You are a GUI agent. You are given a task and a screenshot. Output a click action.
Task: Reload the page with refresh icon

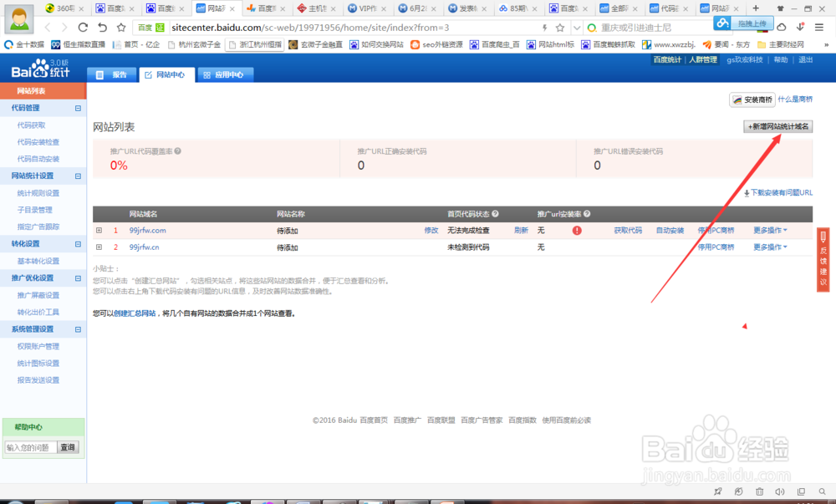pyautogui.click(x=83, y=28)
